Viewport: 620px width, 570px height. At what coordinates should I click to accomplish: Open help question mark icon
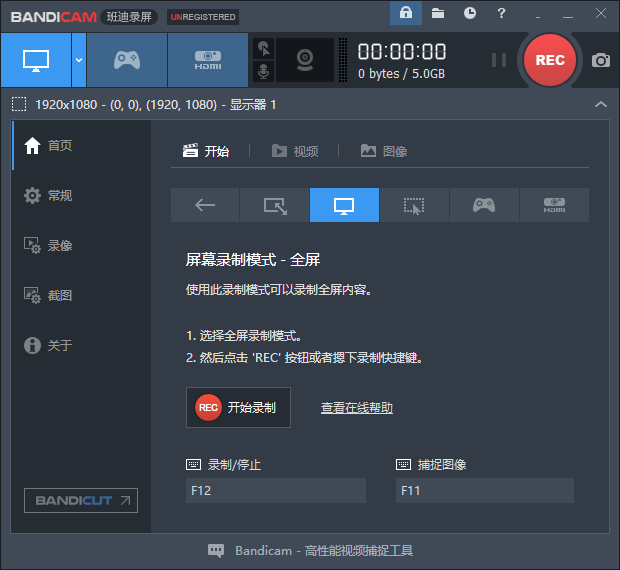click(501, 13)
